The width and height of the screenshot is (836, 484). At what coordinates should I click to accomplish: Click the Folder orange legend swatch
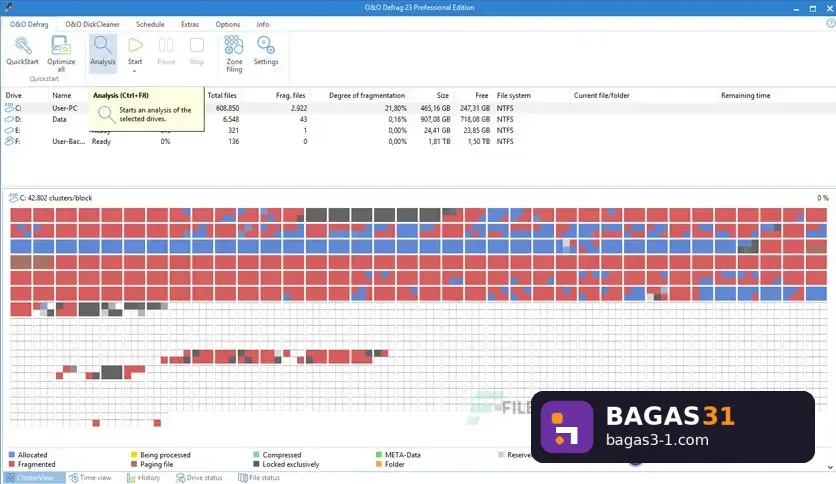(x=379, y=464)
